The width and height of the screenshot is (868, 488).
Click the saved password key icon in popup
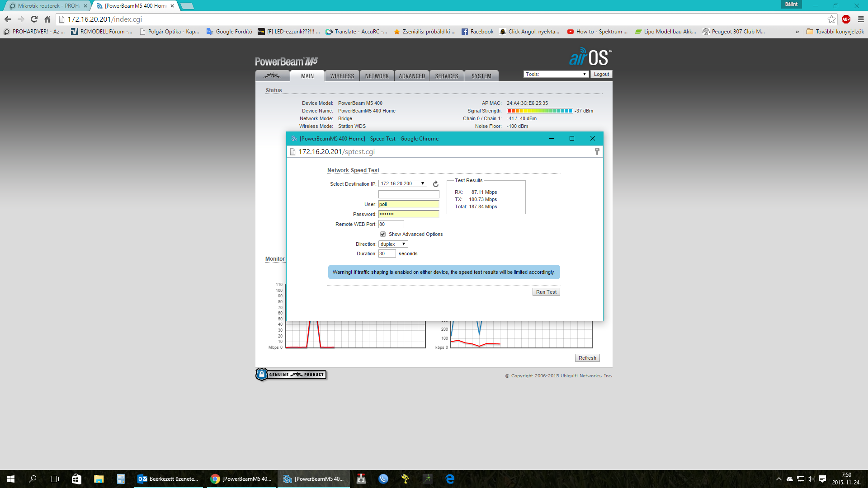click(x=597, y=151)
